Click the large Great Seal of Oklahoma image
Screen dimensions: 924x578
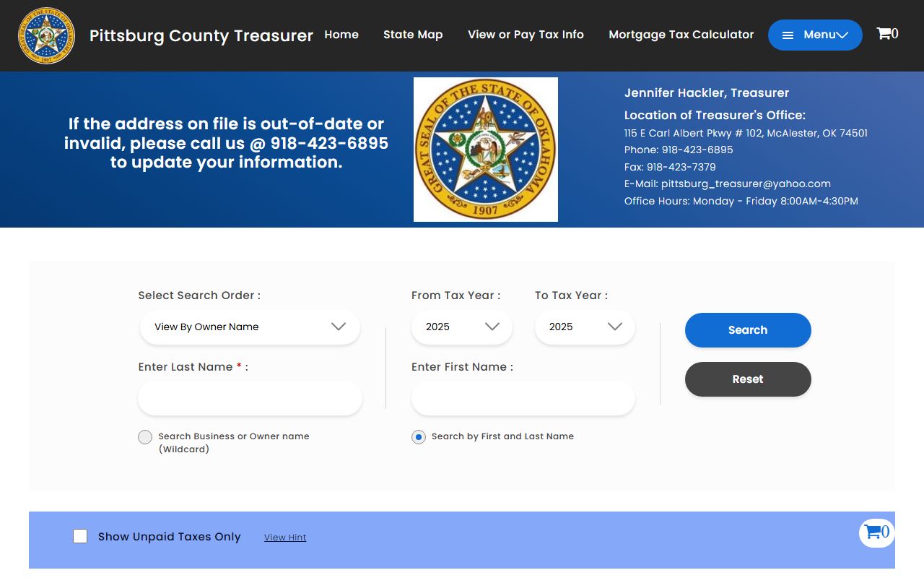pos(486,150)
